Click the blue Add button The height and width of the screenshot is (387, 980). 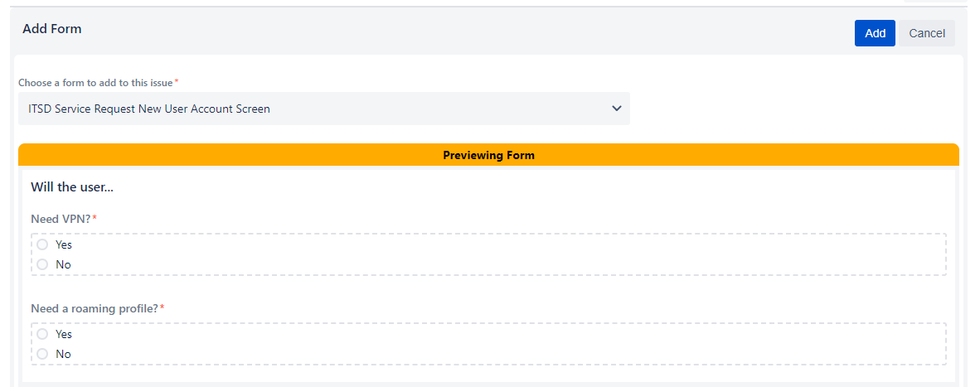click(x=875, y=33)
